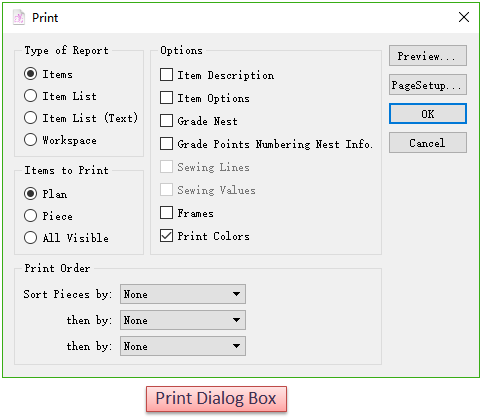Viewport: 483px width, 418px height.
Task: Open the last then by dropdown
Action: [x=183, y=346]
